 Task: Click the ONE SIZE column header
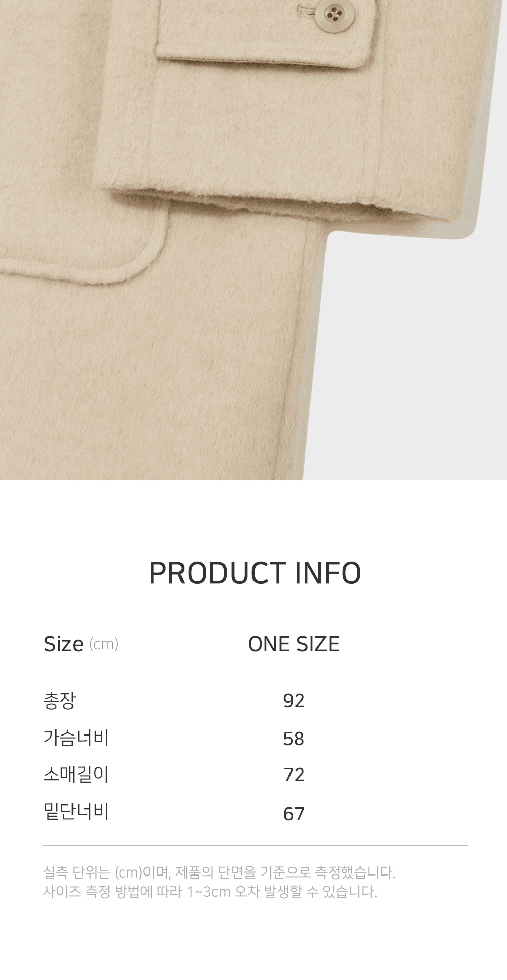pyautogui.click(x=294, y=644)
